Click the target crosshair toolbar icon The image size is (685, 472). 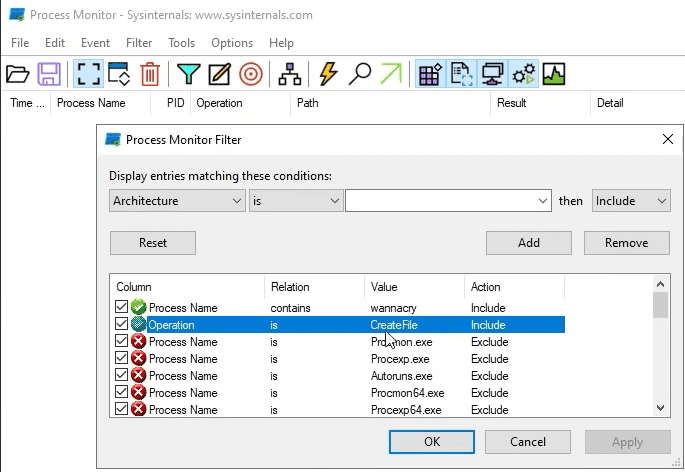click(x=251, y=73)
